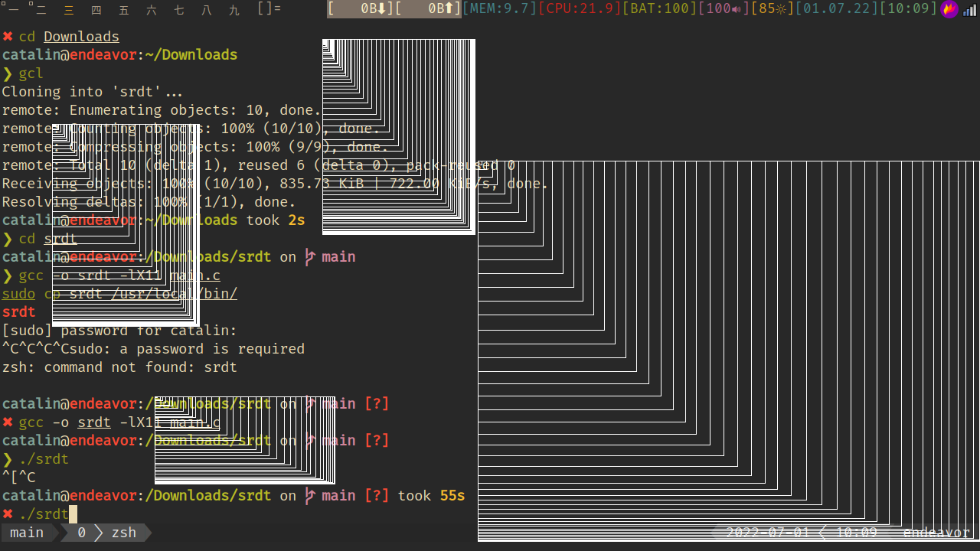980x551 pixels.
Task: Select tmux window 0 zsh
Action: pos(106,533)
